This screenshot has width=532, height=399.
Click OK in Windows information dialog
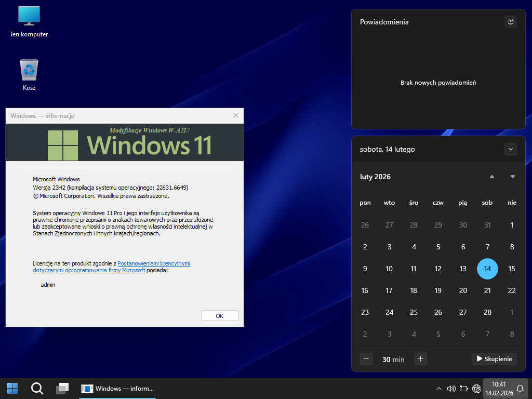point(219,316)
